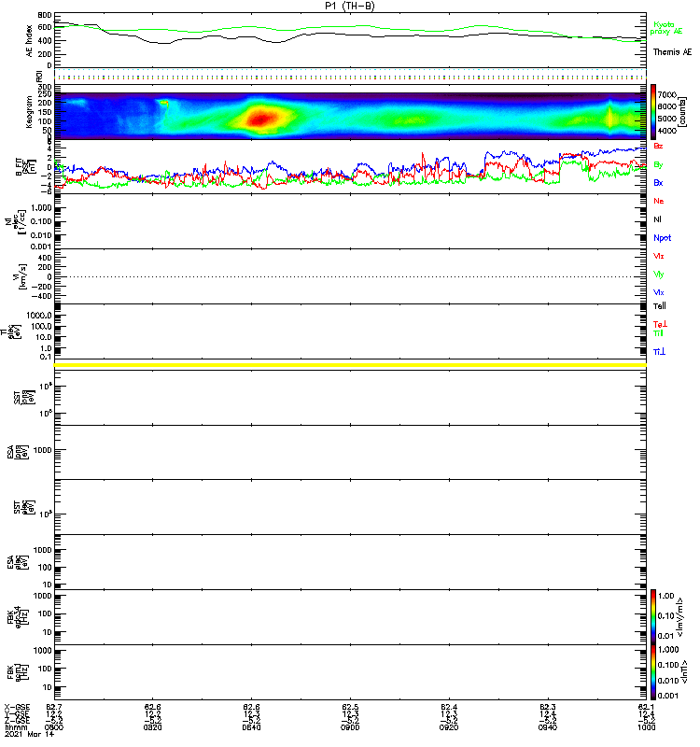This screenshot has height=747, width=700.
Task: Click the 0800 time tick label
Action: tap(54, 728)
